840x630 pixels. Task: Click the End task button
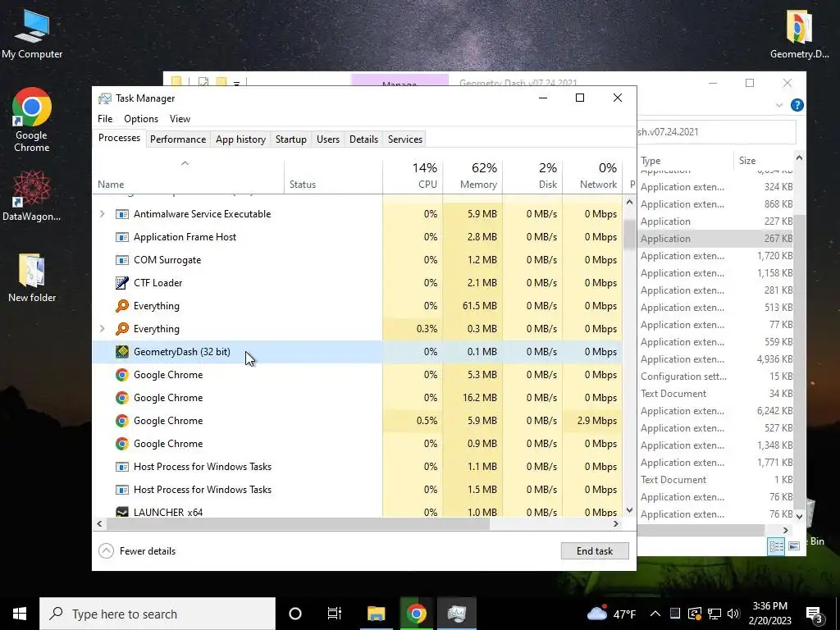click(x=595, y=550)
